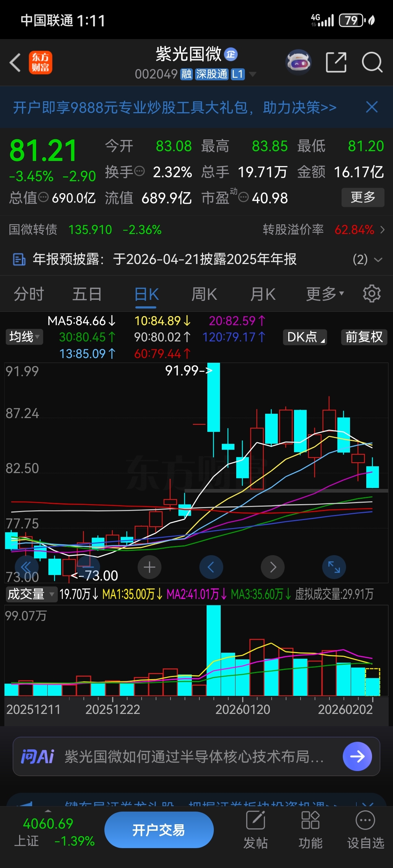Switch to 周K tab
The height and width of the screenshot is (868, 393).
204,294
